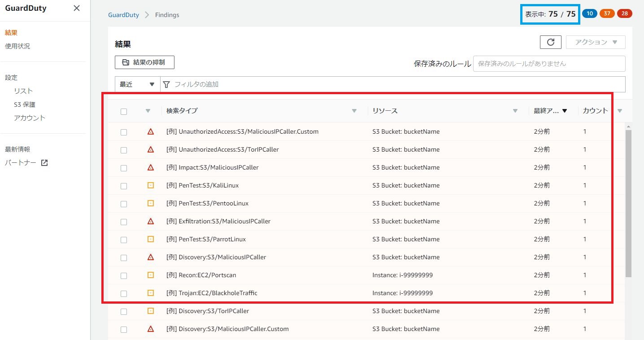
Task: Open the [例] Trojan:EC2/BlackholeTraffic finding
Action: (212, 293)
